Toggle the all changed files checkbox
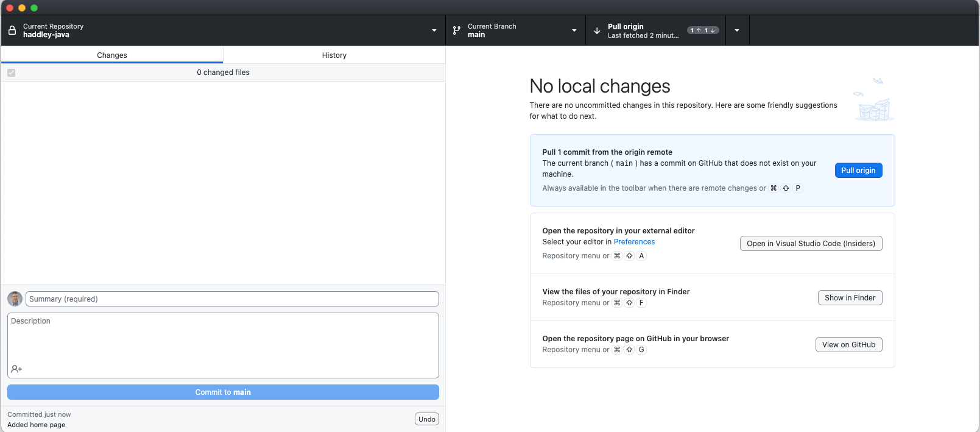 (12, 73)
